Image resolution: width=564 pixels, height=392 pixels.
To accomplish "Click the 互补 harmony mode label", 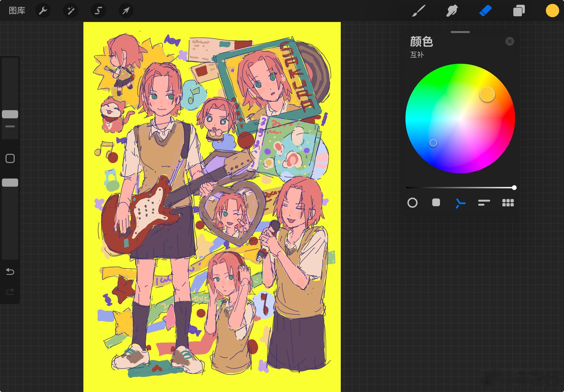I will [x=417, y=55].
